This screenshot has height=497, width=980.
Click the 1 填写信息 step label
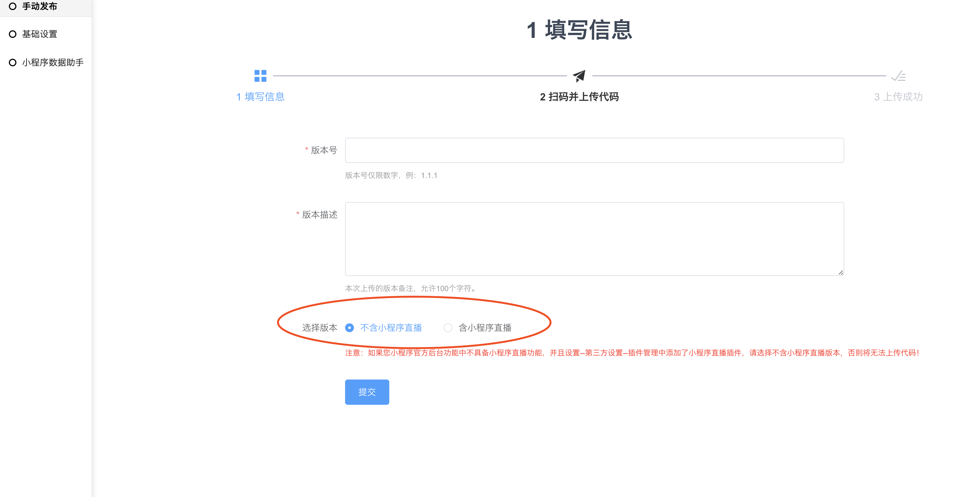[x=260, y=97]
